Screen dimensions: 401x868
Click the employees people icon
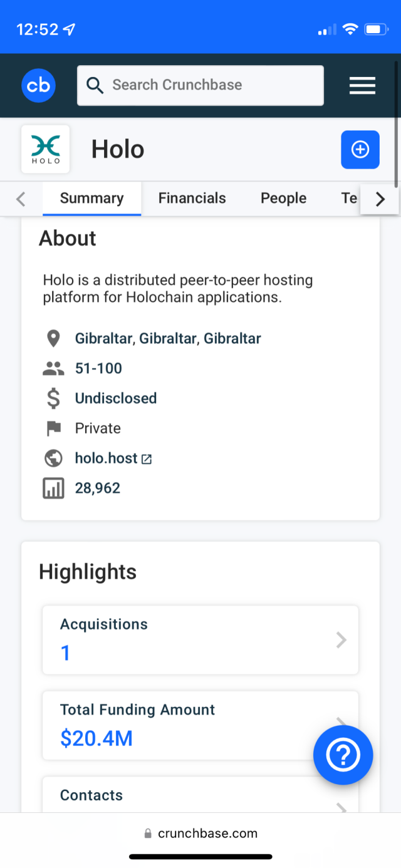(53, 369)
